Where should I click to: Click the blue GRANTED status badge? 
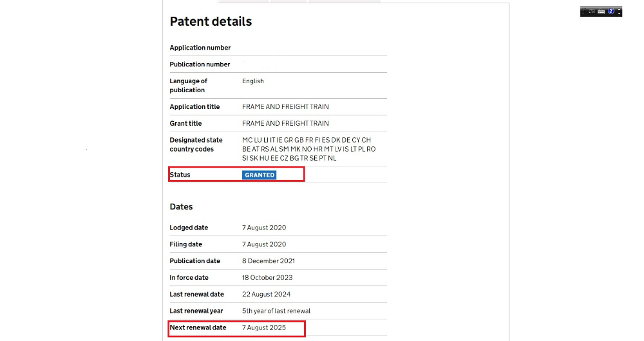[x=259, y=175]
